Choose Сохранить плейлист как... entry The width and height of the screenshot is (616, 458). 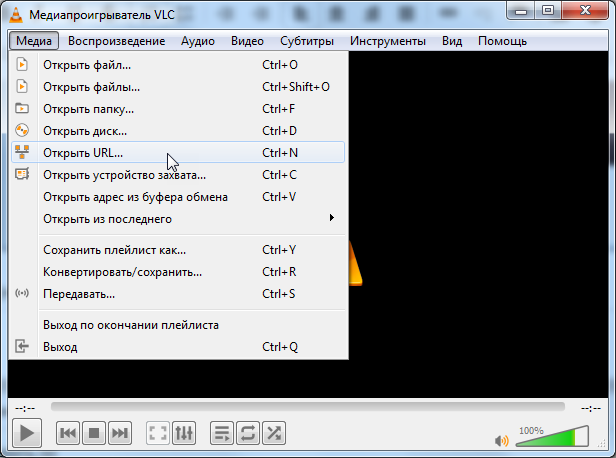click(x=178, y=250)
